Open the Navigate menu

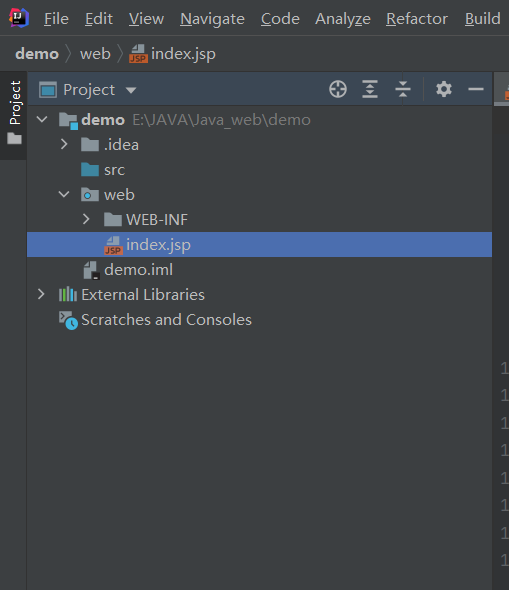[x=212, y=19]
